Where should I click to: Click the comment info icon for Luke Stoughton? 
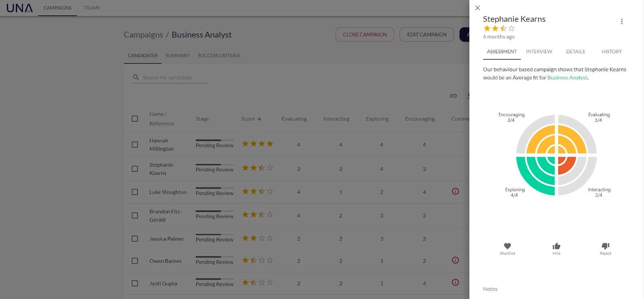[455, 191]
